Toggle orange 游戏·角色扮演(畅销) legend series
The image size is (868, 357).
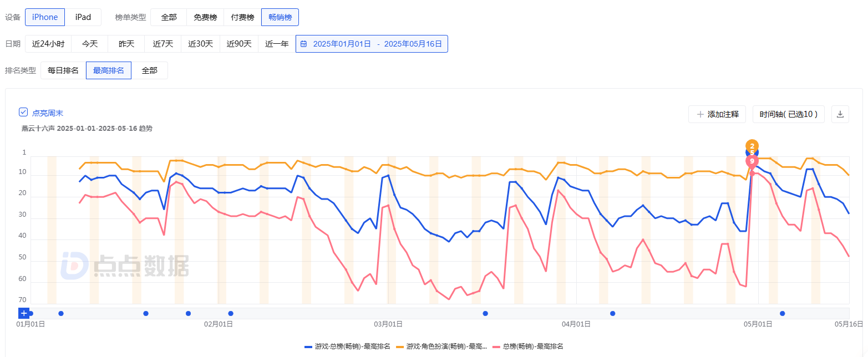[x=441, y=346]
